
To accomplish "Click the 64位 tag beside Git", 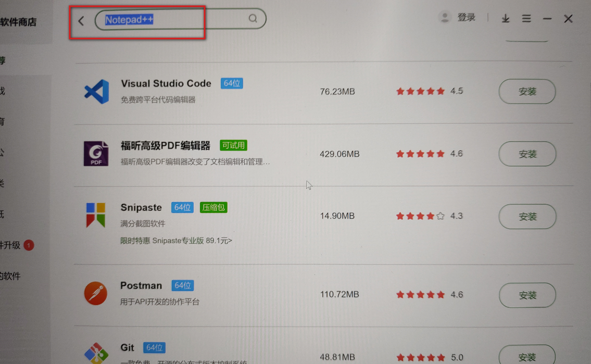I will click(x=154, y=347).
